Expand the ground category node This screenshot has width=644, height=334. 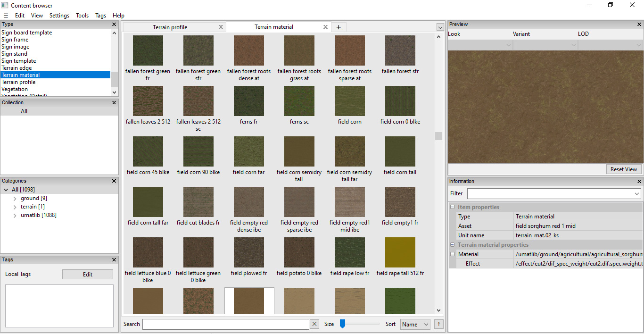15,198
